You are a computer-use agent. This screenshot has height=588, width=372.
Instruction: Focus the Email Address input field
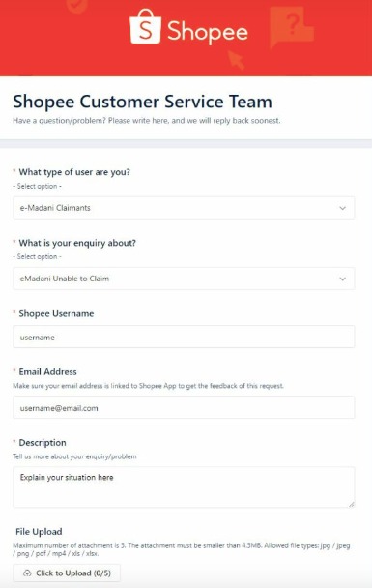(x=184, y=407)
